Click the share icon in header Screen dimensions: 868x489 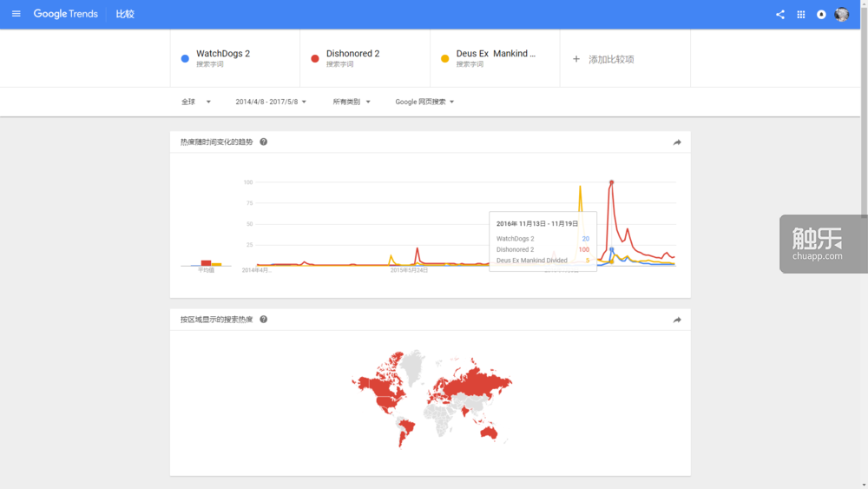779,15
